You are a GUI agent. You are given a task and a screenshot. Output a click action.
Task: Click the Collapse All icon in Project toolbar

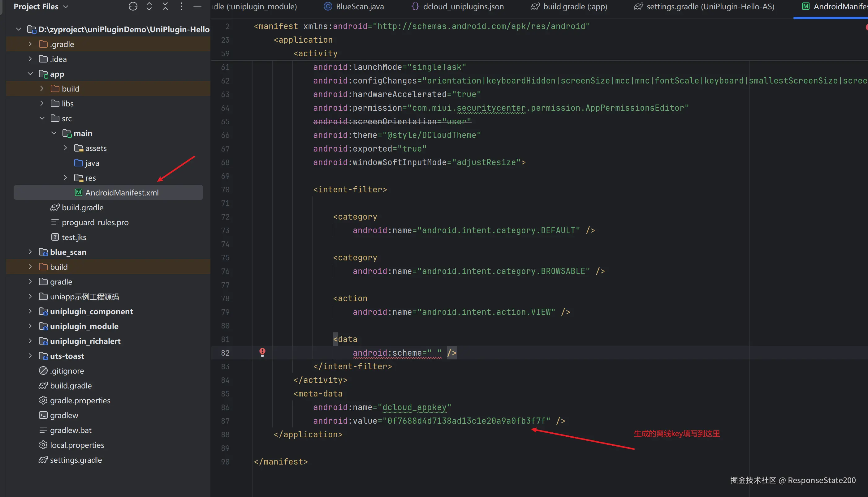[x=165, y=6]
